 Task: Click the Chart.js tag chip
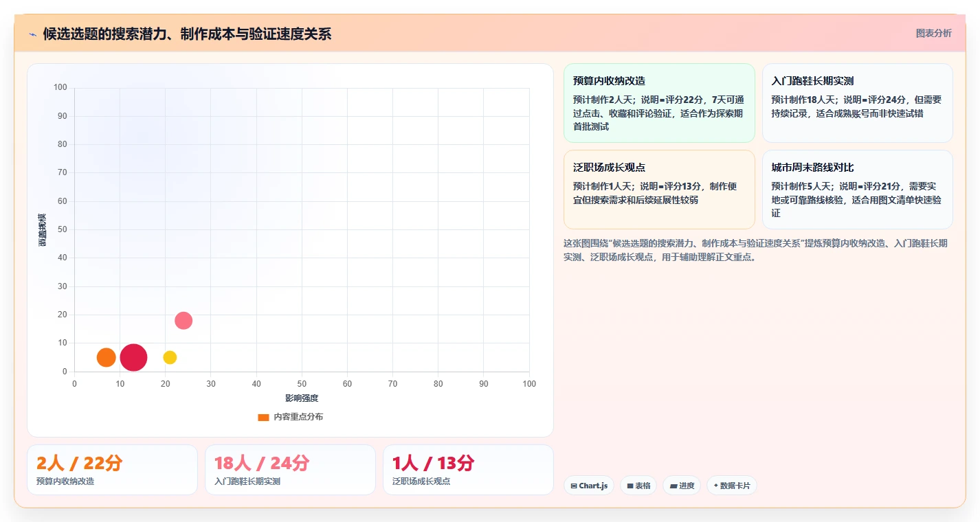point(589,486)
